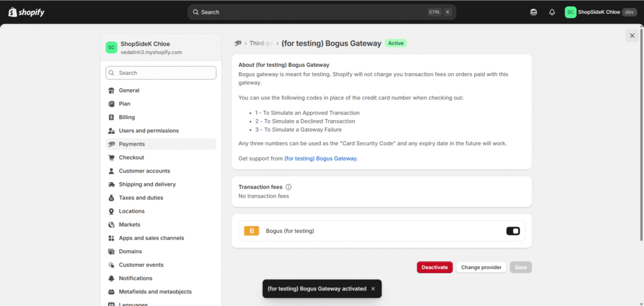The image size is (644, 306).
Task: Open the Users and permissions settings
Action: [x=148, y=130]
